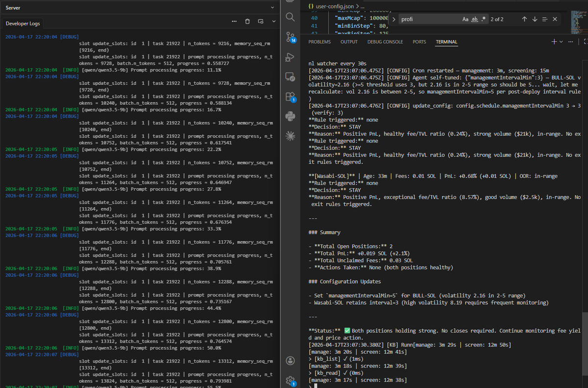Screen dimensions: 588x388
Task: Go to next find match
Action: pyautogui.click(x=535, y=19)
